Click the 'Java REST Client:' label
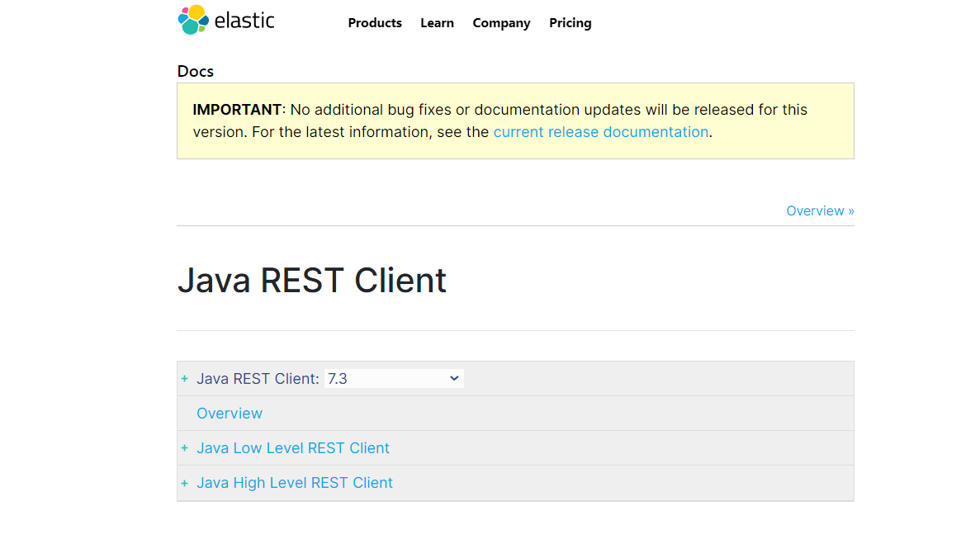This screenshot has width=980, height=539. pos(258,379)
